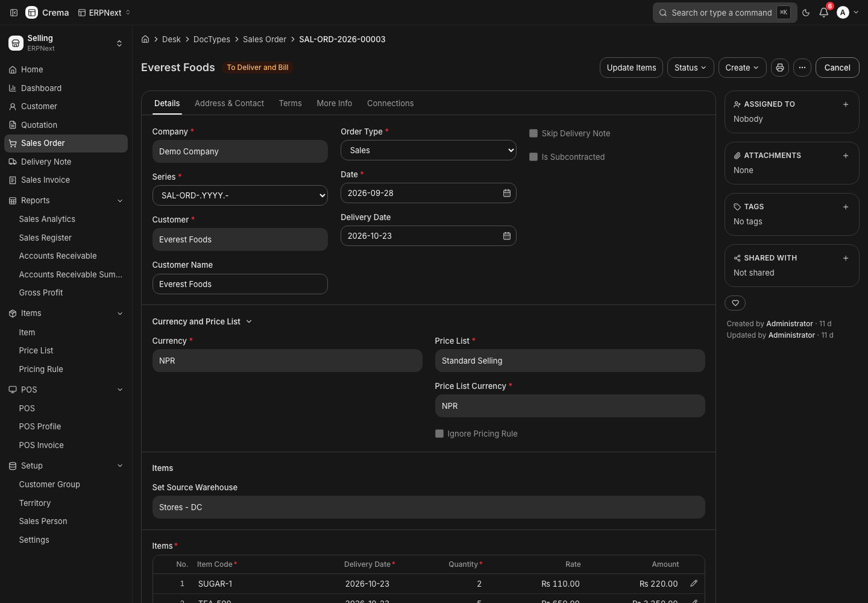This screenshot has width=868, height=603.
Task: Toggle the sidebar panel icon
Action: pyautogui.click(x=14, y=13)
